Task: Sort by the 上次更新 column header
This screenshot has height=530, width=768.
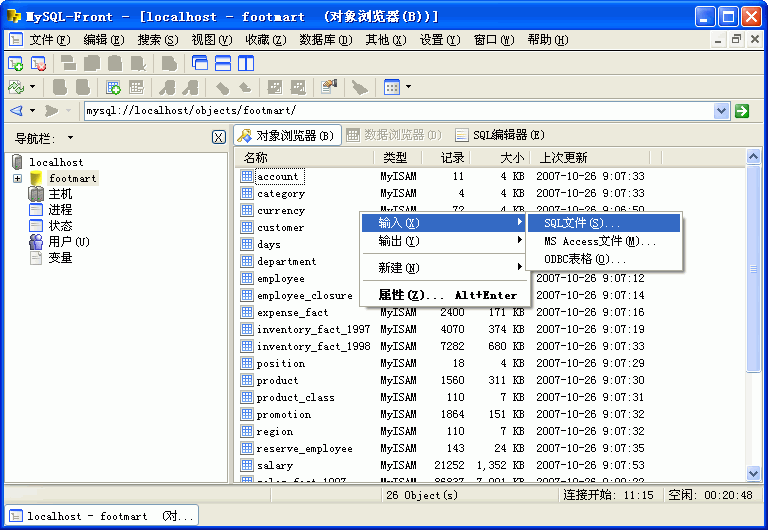Action: coord(590,158)
